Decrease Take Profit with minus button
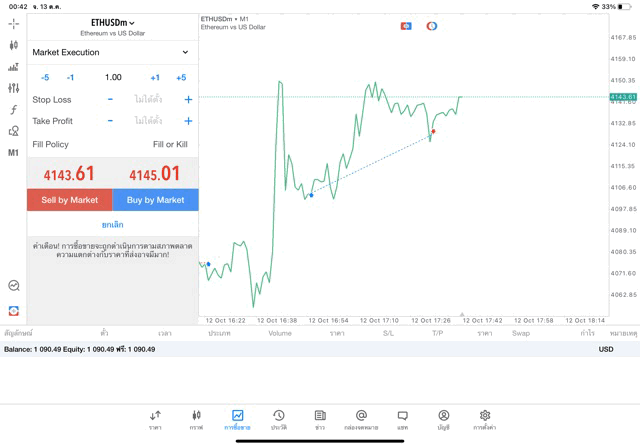640x447 pixels. click(x=110, y=121)
